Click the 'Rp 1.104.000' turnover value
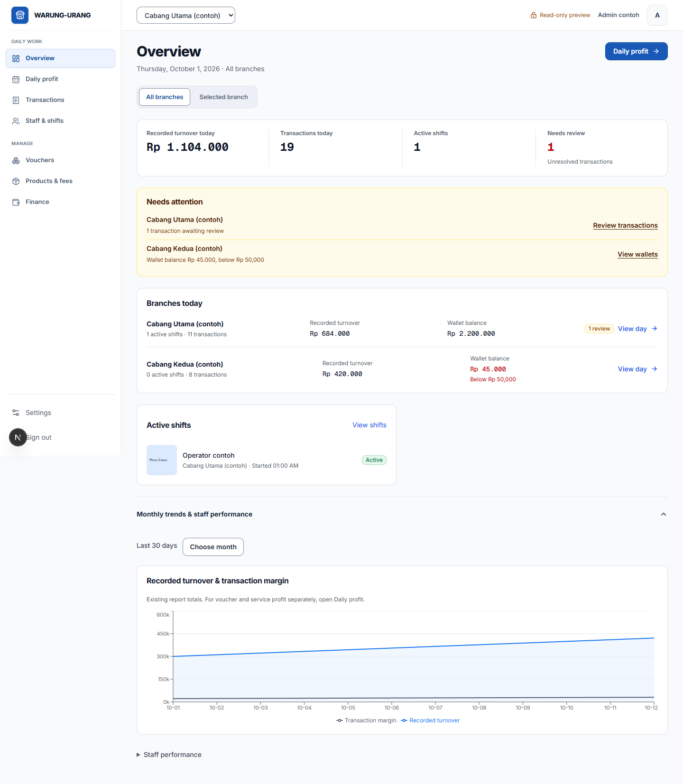Screen dimensions: 683x784 tap(187, 147)
